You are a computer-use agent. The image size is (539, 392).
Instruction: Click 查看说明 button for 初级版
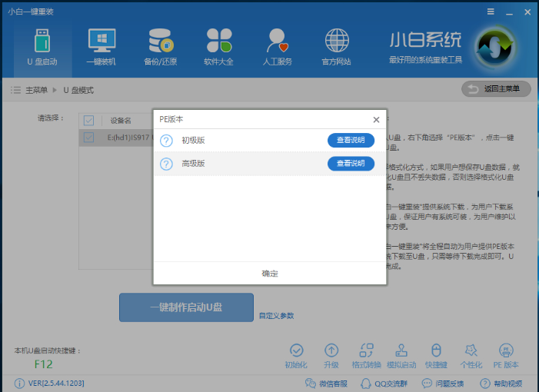coord(351,140)
